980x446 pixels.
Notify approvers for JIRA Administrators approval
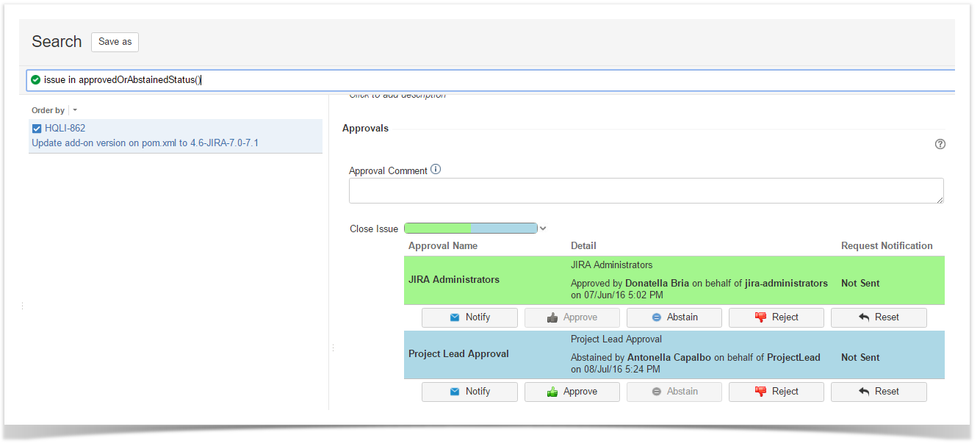(x=469, y=317)
